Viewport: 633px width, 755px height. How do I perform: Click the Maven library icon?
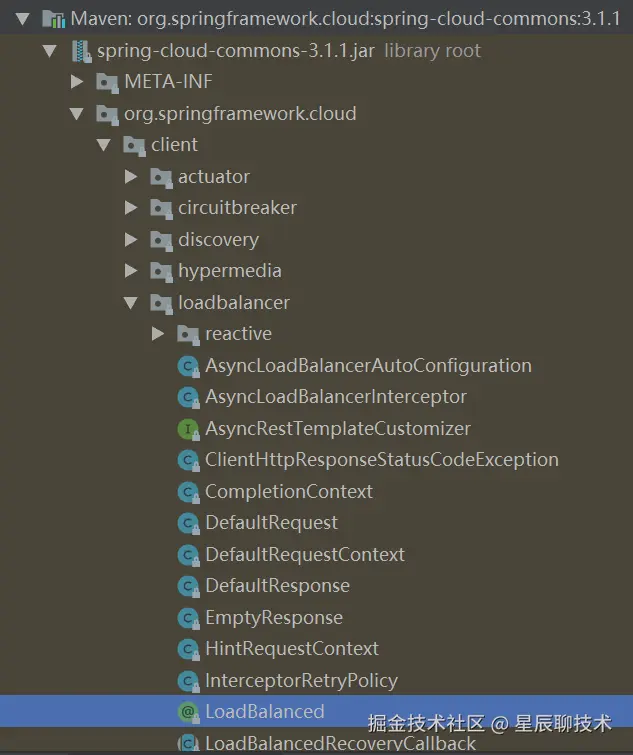(53, 19)
